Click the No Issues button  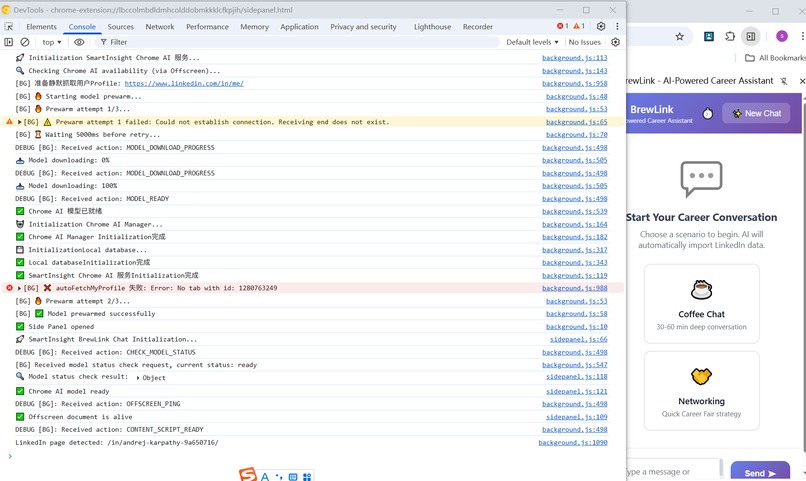pos(584,42)
